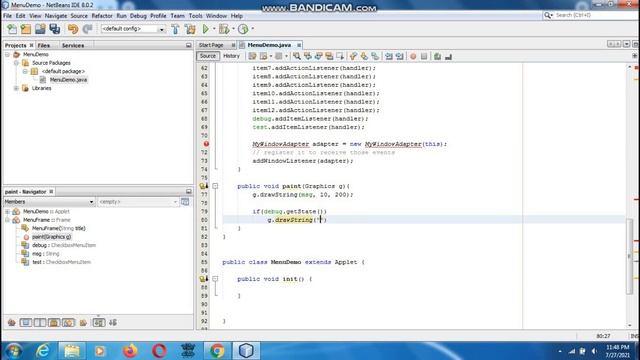Viewport: 640px width, 360px height.
Task: Click the red Start Macro Recording icon
Action: 413,56
